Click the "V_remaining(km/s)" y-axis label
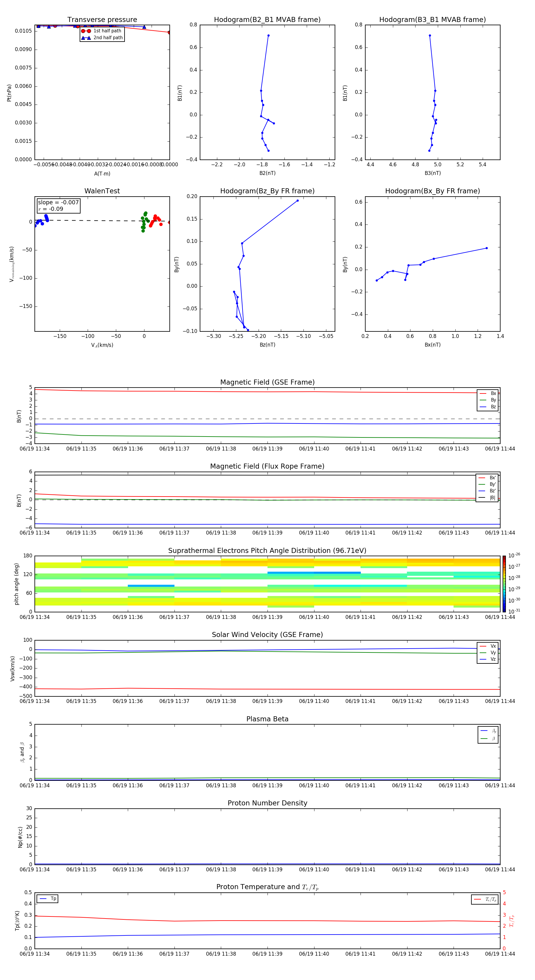535x980 pixels. pyautogui.click(x=12, y=264)
